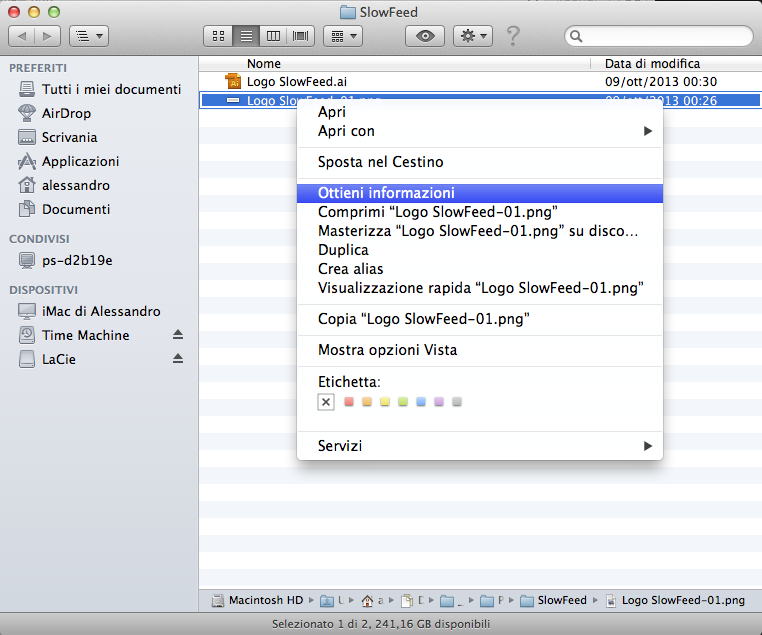The width and height of the screenshot is (762, 635).
Task: Apply the green label color
Action: point(403,402)
